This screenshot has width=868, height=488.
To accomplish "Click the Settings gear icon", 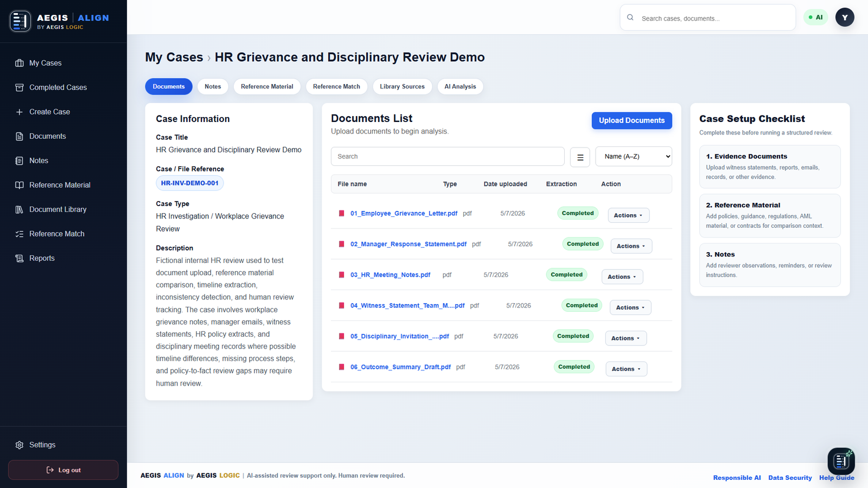I will (20, 445).
